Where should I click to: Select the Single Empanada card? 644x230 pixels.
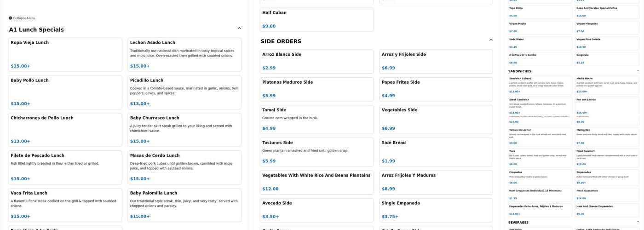(x=436, y=210)
